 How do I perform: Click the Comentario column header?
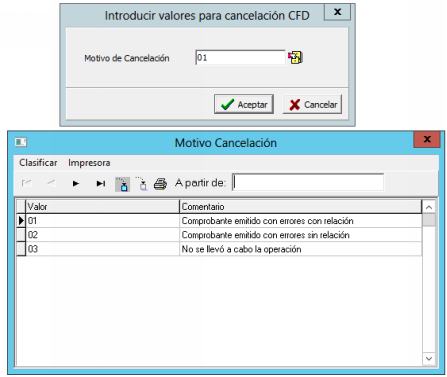[301, 207]
